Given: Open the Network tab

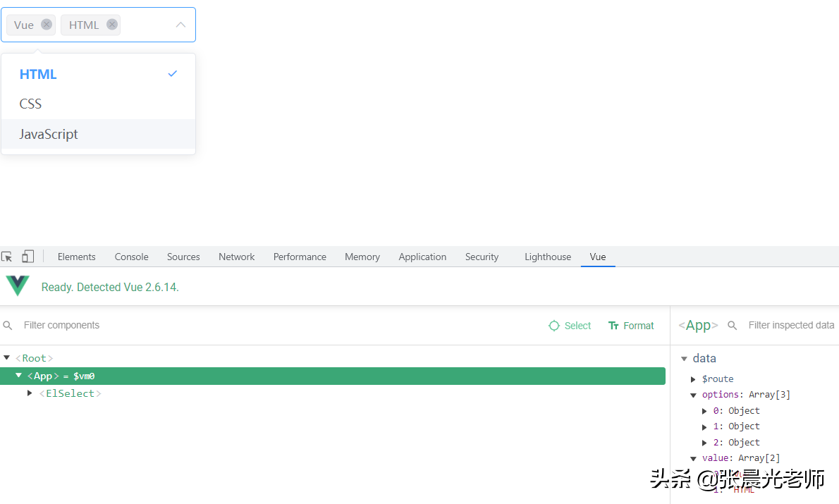Looking at the screenshot, I should (236, 257).
